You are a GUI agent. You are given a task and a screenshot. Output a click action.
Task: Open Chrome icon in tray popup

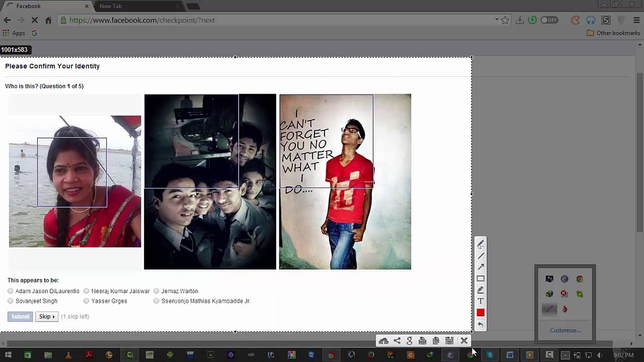(580, 279)
